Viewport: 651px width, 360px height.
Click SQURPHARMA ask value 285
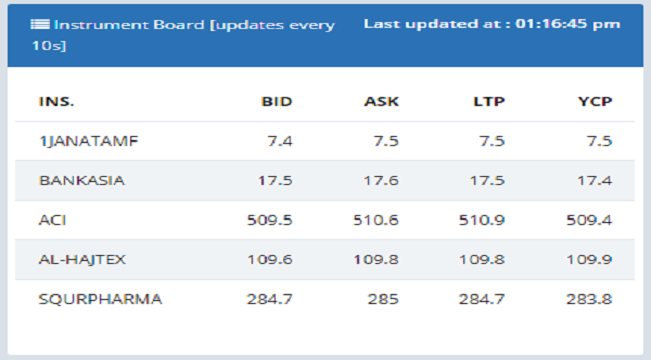point(383,299)
